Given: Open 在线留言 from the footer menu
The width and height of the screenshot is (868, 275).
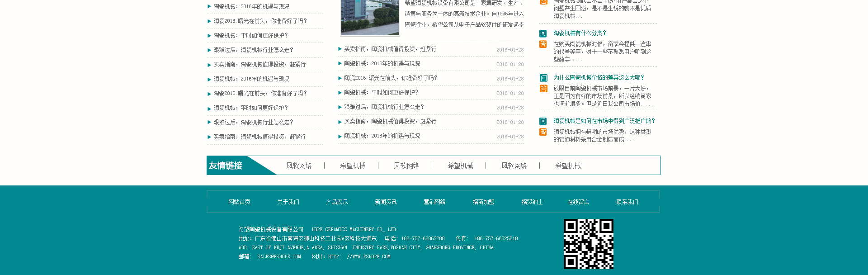Looking at the screenshot, I should point(578,202).
